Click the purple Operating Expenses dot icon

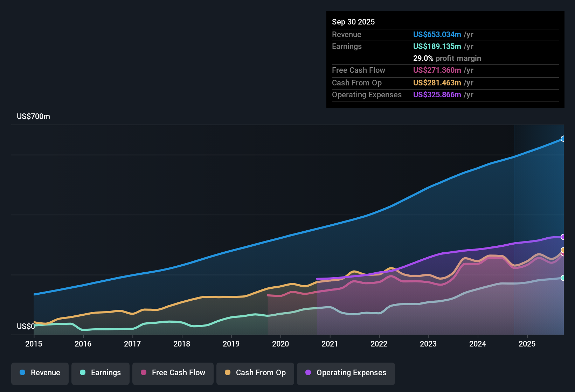tap(308, 373)
